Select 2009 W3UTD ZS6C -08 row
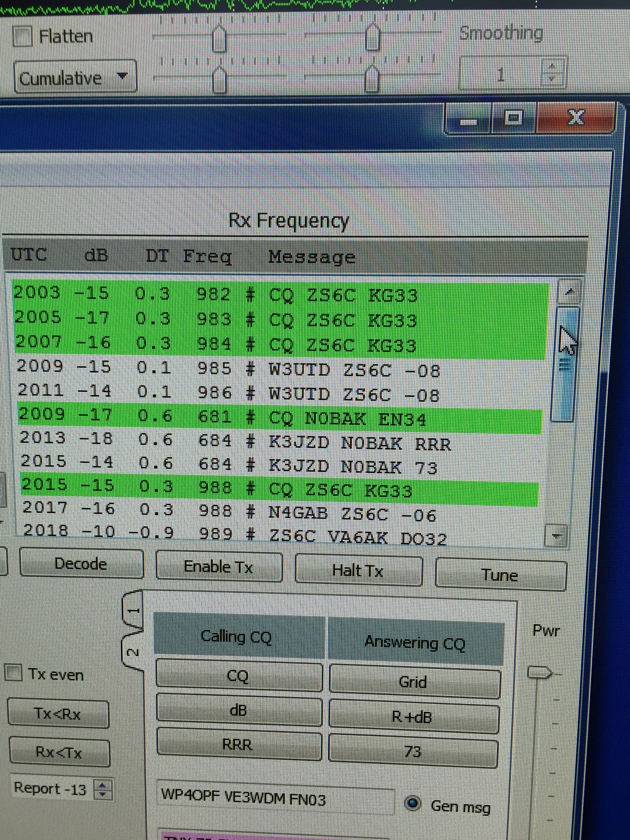 pos(281,369)
